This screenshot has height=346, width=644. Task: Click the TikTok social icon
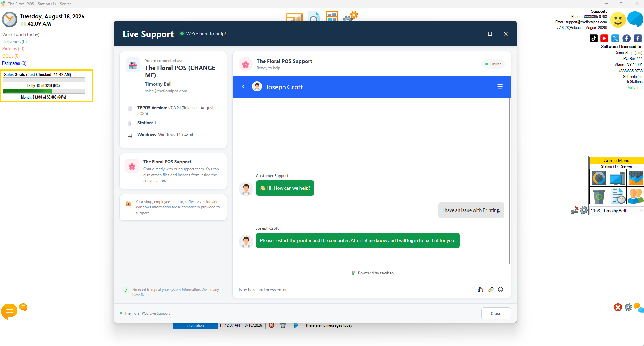coord(594,38)
